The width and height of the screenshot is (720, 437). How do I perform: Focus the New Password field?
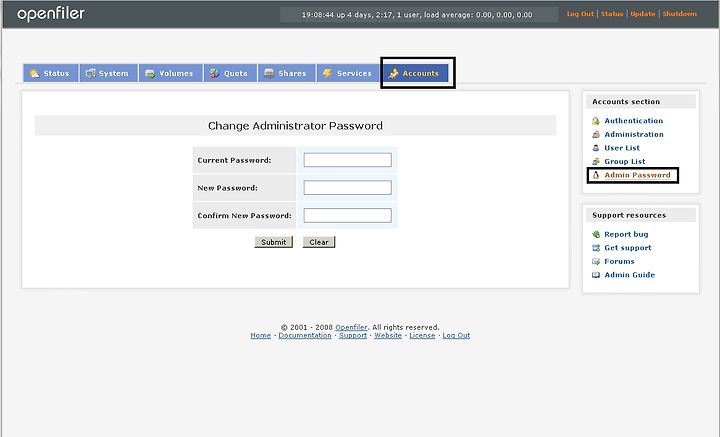click(x=348, y=187)
